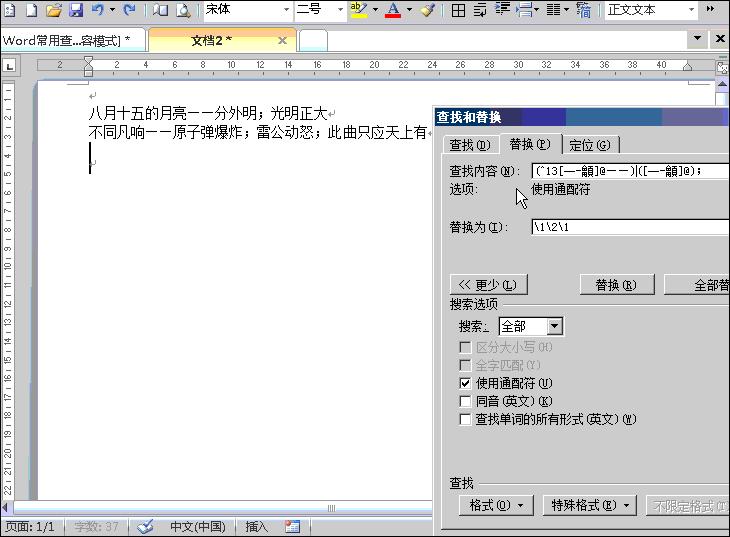The height and width of the screenshot is (537, 730).
Task: Click the line spacing toolbar icon
Action: tap(527, 10)
